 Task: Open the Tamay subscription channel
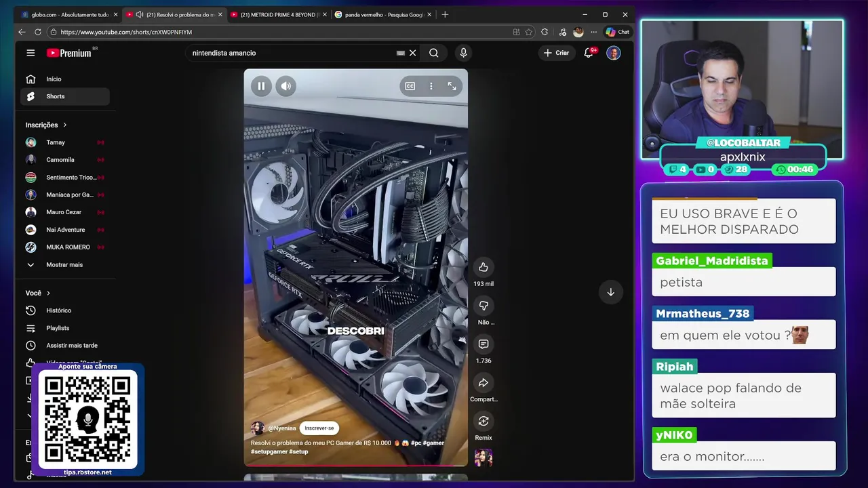[65, 142]
